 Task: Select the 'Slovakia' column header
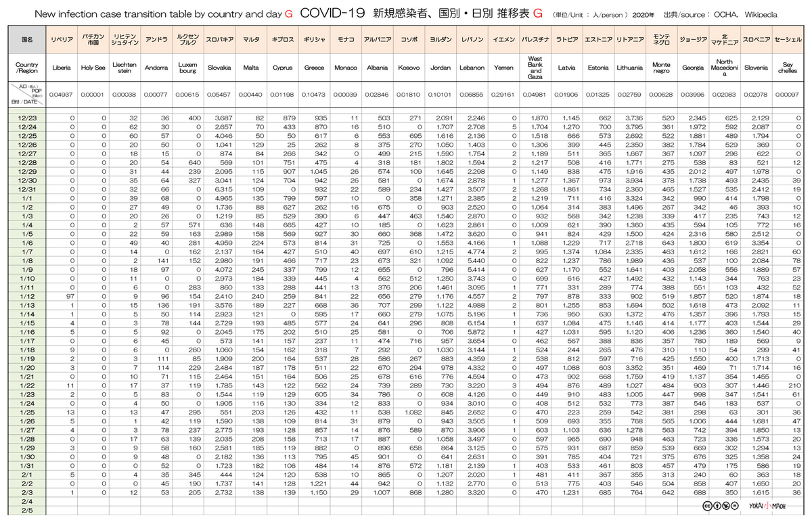[219, 68]
